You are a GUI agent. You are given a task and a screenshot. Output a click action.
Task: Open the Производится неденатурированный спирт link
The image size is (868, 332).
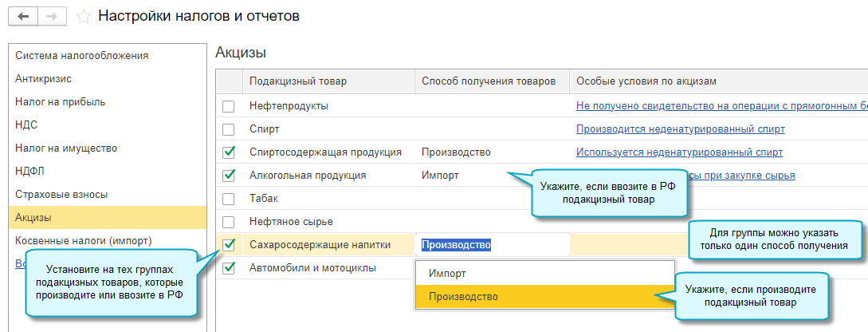pos(680,129)
